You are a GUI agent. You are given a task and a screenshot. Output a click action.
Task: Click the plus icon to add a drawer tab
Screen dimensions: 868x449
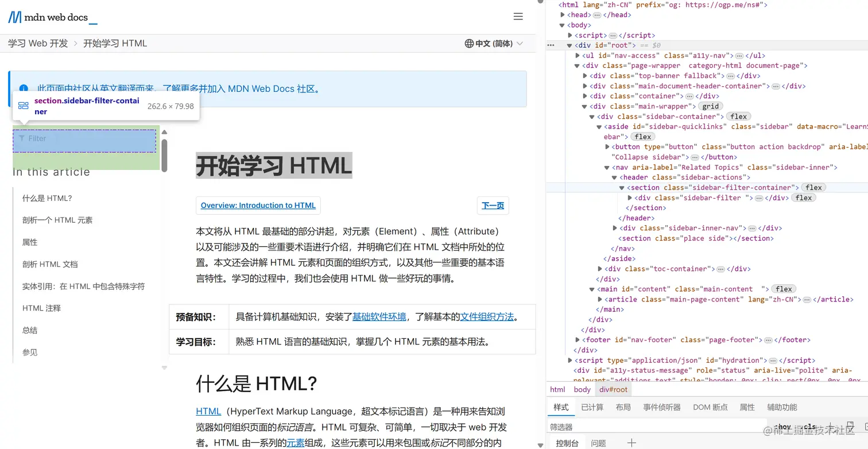click(x=631, y=443)
